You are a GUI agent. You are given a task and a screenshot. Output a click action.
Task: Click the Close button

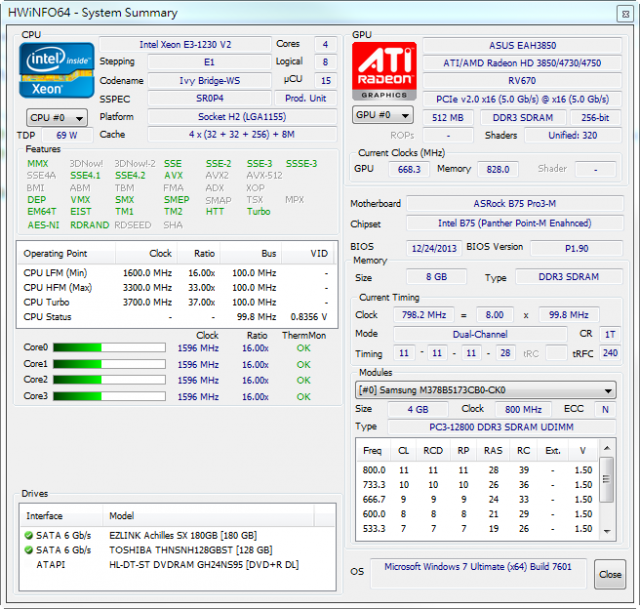point(610,574)
